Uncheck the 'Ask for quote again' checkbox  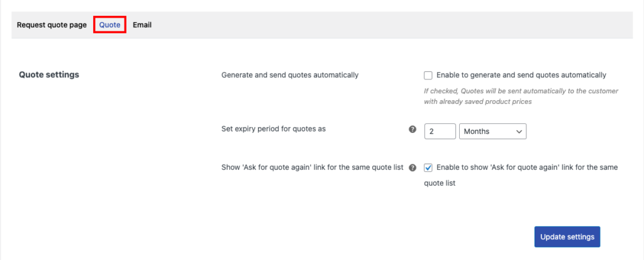click(x=428, y=168)
